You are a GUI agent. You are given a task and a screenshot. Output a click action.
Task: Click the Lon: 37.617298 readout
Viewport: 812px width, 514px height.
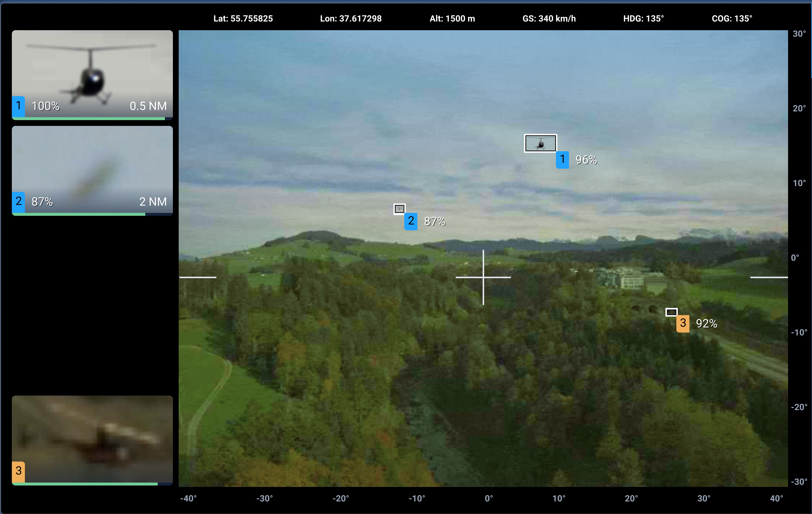pyautogui.click(x=351, y=19)
